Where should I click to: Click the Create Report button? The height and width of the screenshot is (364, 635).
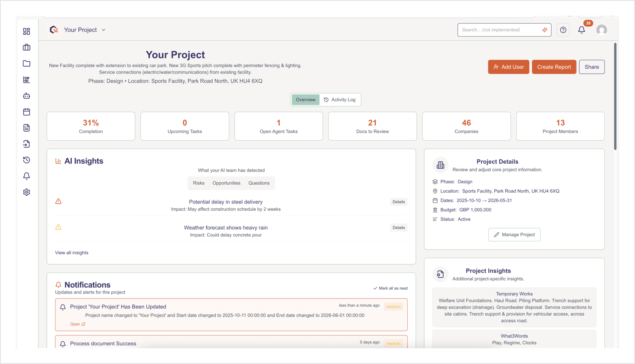pyautogui.click(x=554, y=67)
